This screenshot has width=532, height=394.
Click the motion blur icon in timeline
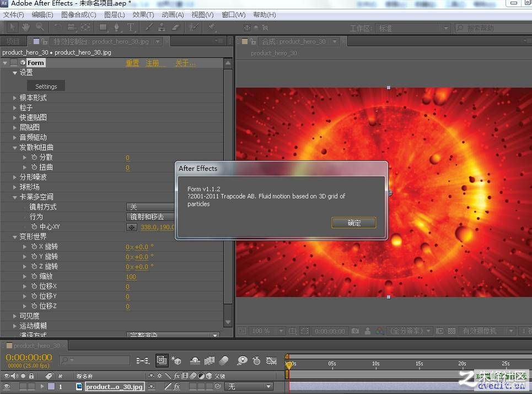click(x=224, y=360)
